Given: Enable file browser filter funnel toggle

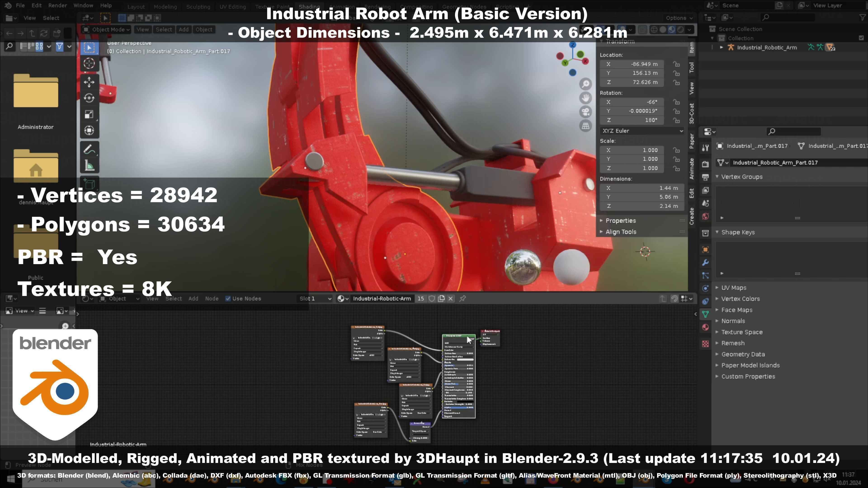Looking at the screenshot, I should click(x=59, y=47).
